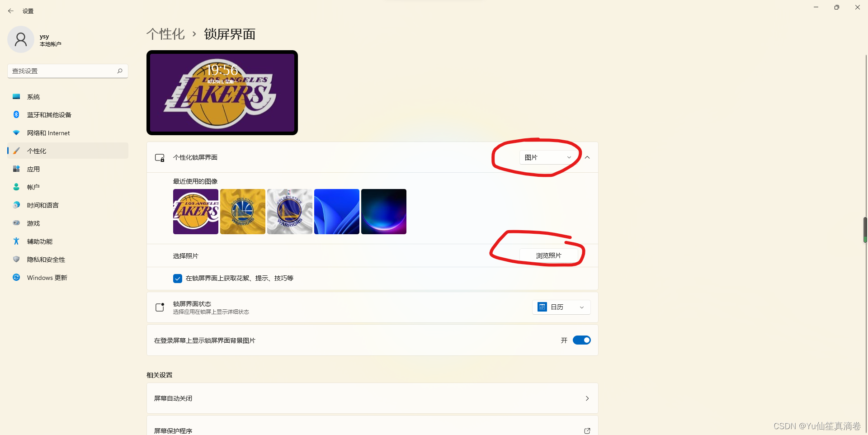Open 隐私和安全性 settings
This screenshot has height=435, width=868.
tap(68, 260)
